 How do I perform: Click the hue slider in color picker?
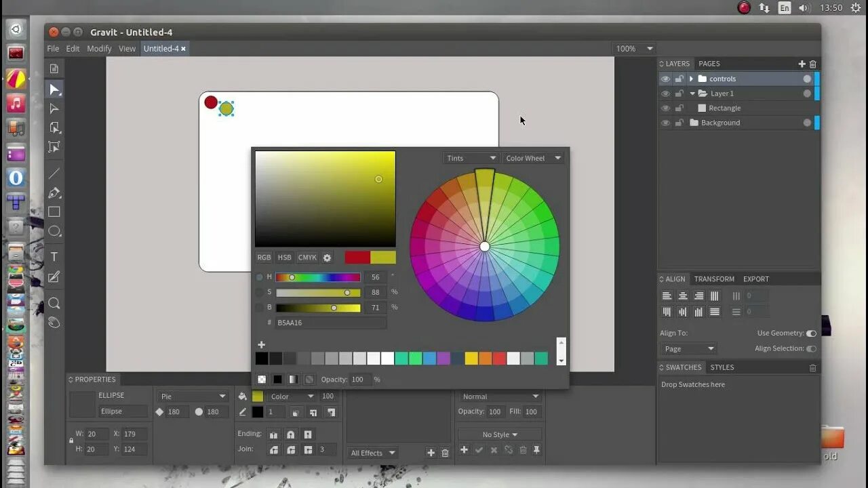pos(318,277)
